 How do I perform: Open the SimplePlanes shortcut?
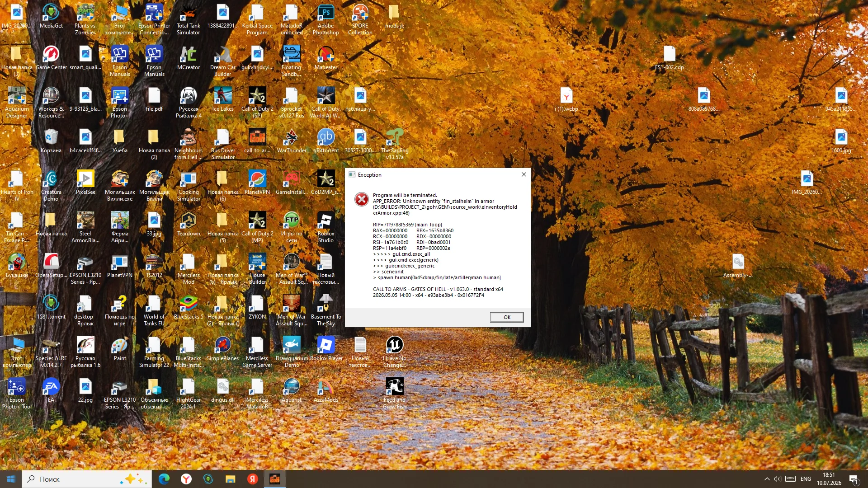[223, 349]
